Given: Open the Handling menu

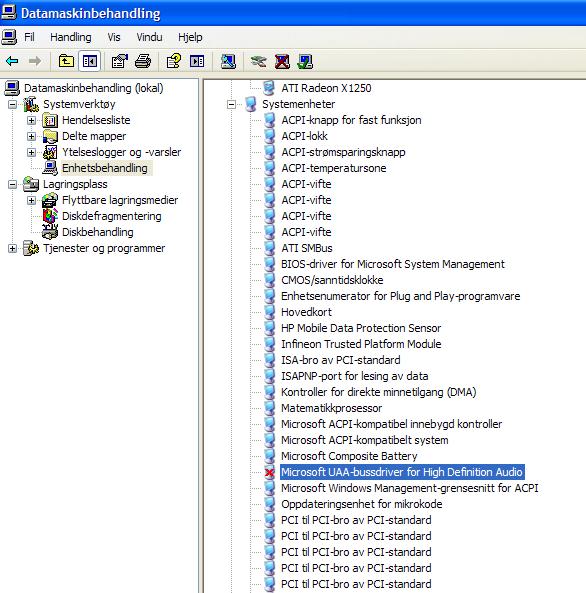Looking at the screenshot, I should [x=71, y=37].
